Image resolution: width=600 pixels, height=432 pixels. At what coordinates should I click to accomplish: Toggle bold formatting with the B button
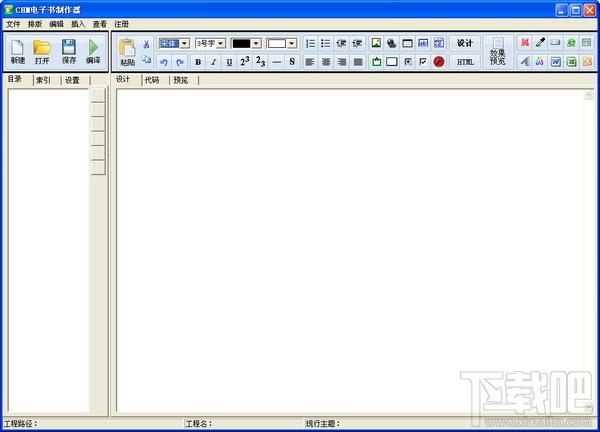click(x=198, y=62)
